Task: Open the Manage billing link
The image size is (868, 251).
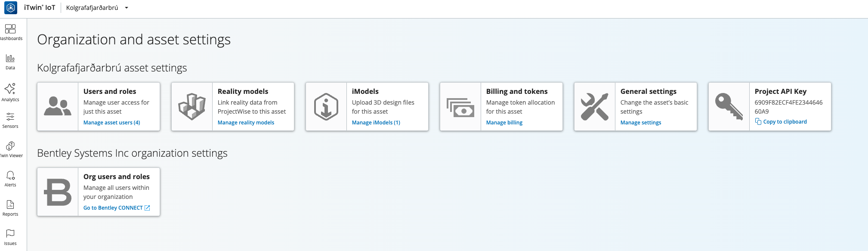Action: [x=504, y=123]
